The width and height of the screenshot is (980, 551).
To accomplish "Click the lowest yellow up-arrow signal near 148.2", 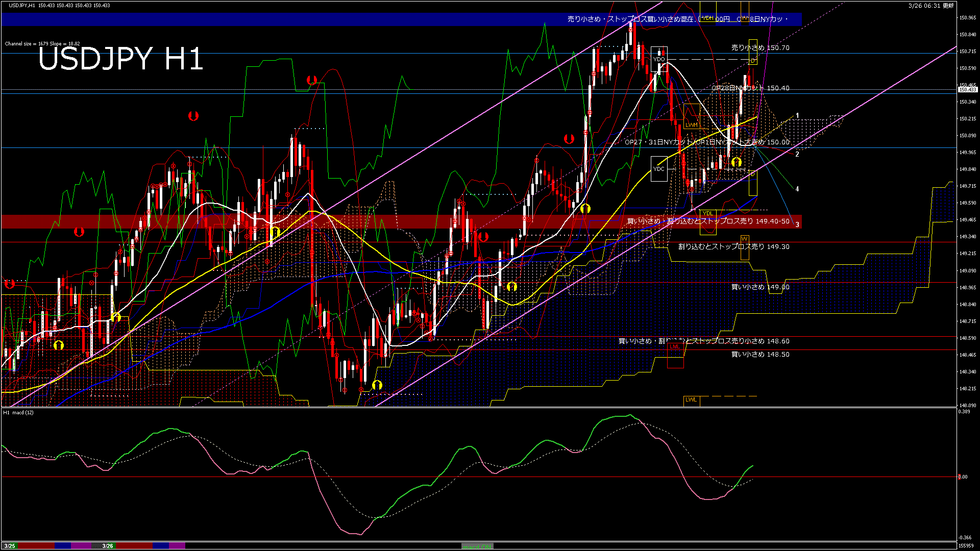I will point(377,385).
